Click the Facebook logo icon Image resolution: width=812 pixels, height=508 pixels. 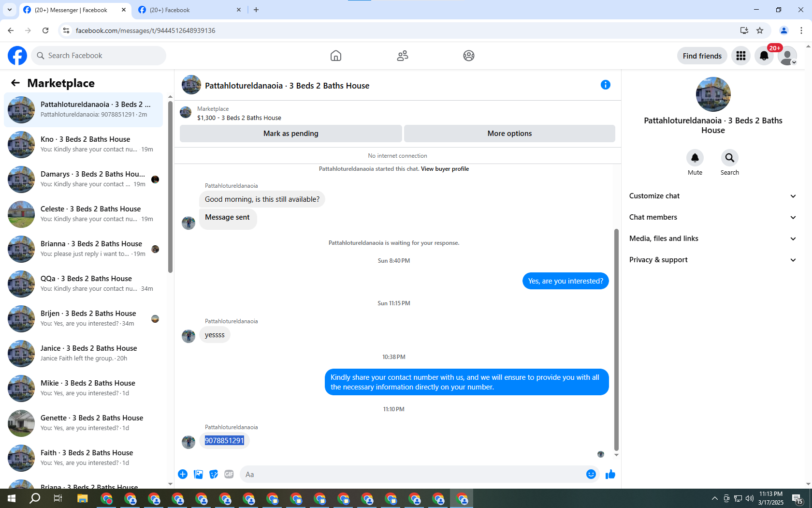tap(17, 56)
